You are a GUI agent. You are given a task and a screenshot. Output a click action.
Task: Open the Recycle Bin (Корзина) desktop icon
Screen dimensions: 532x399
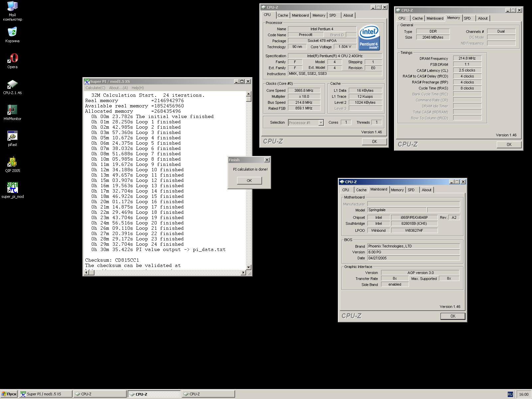[x=12, y=35]
